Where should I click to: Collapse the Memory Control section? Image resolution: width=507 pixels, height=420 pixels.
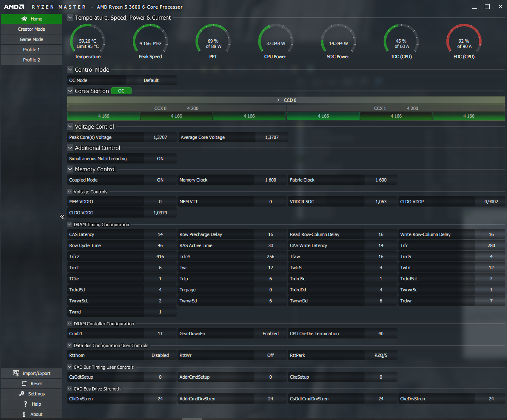70,169
